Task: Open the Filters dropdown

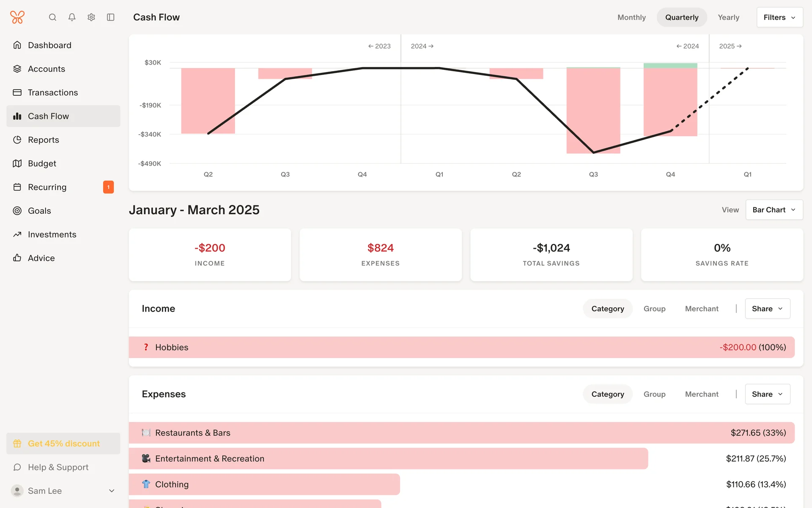Action: pyautogui.click(x=779, y=17)
